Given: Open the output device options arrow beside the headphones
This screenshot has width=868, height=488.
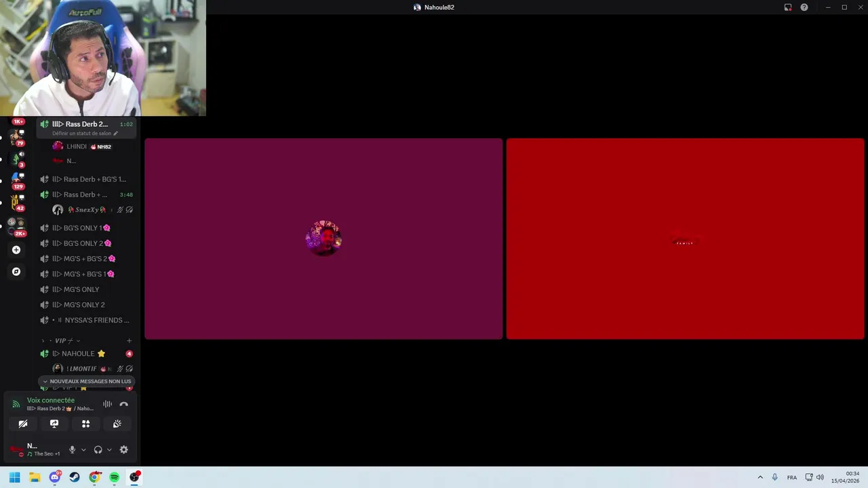Looking at the screenshot, I should pos(109,449).
